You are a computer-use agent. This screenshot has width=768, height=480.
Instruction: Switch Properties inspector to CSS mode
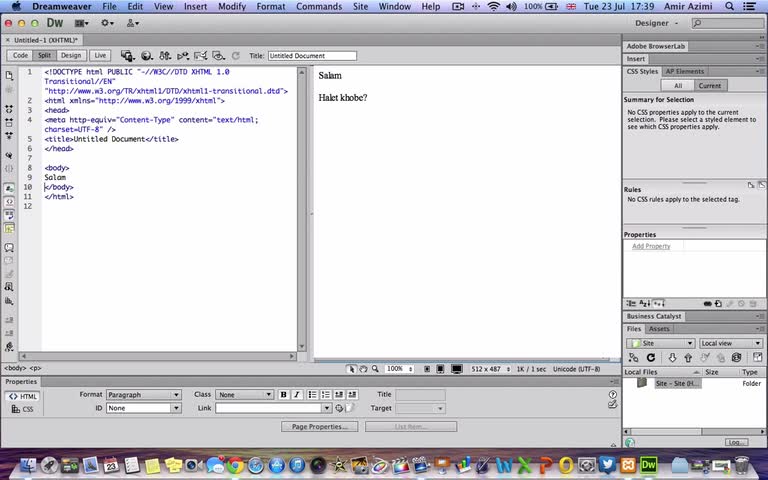23,409
